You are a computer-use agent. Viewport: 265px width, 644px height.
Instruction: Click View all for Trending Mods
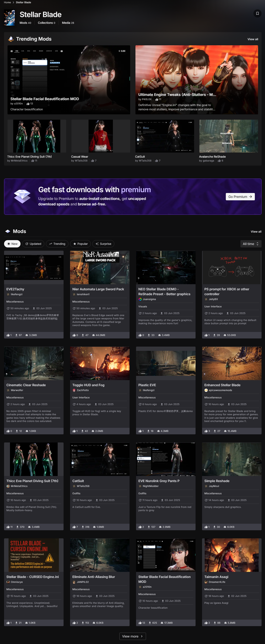point(253,39)
